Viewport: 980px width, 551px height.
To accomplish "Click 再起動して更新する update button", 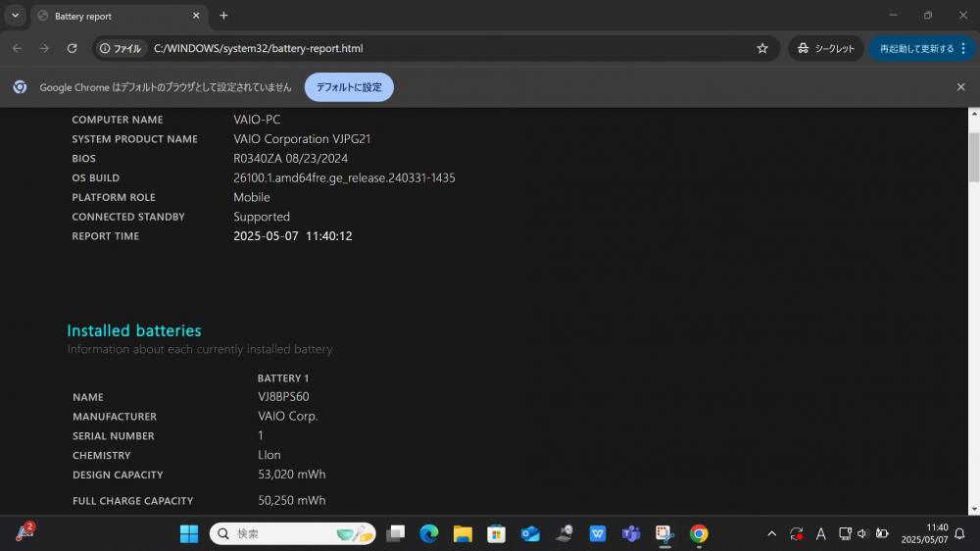I will click(x=917, y=48).
